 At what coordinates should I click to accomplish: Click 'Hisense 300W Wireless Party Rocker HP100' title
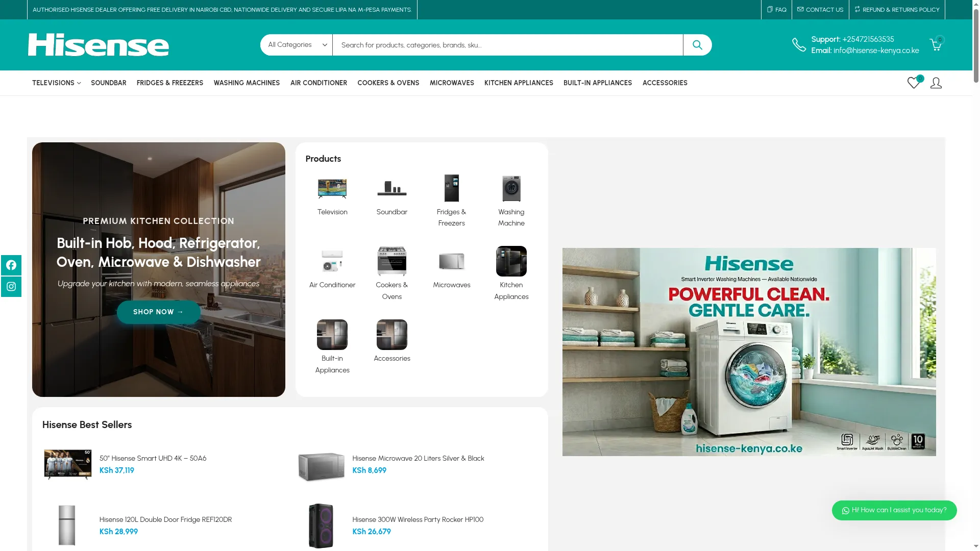point(418,519)
